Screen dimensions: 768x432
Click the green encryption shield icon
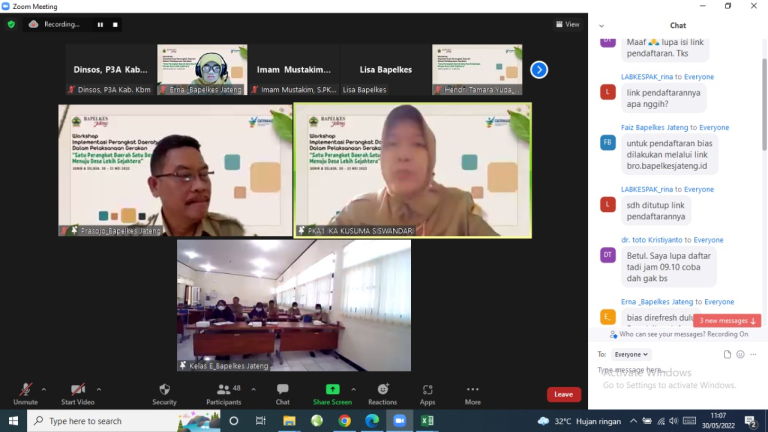coord(11,24)
